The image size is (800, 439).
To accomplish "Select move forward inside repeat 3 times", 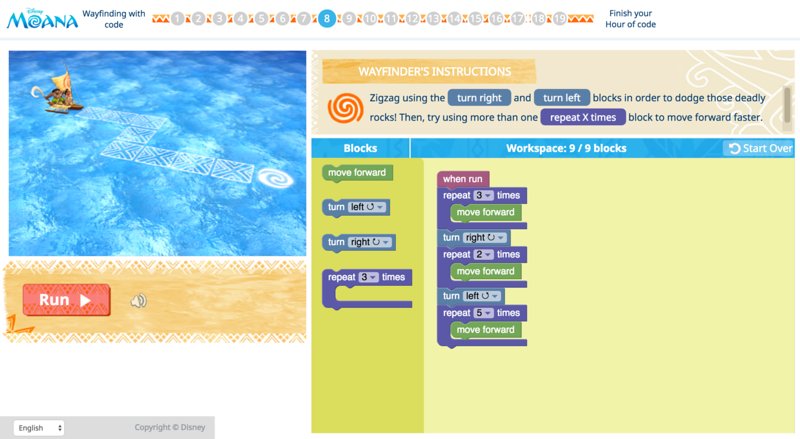I will [x=486, y=212].
